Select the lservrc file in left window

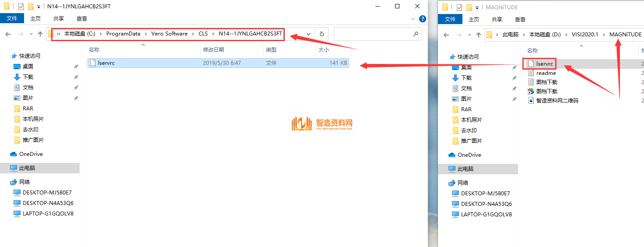[218, 63]
